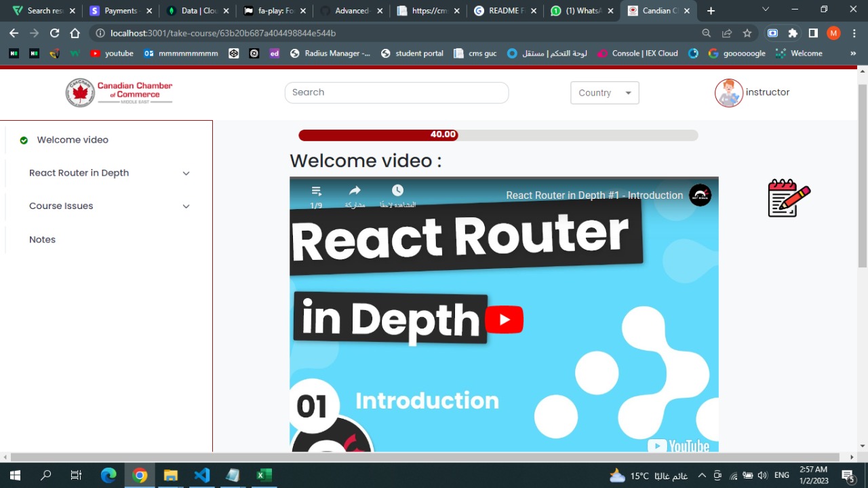Click the volume speaker tray icon
This screenshot has height=488, width=868.
763,475
